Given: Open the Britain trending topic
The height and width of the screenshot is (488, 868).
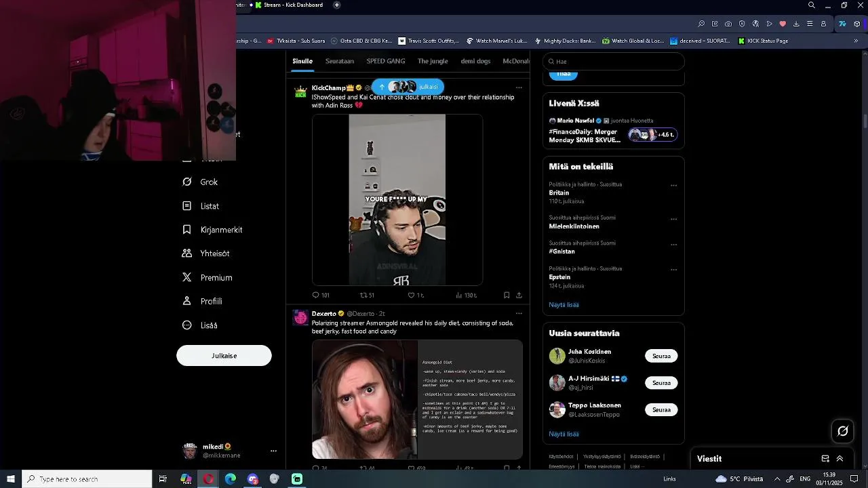Looking at the screenshot, I should coord(559,192).
